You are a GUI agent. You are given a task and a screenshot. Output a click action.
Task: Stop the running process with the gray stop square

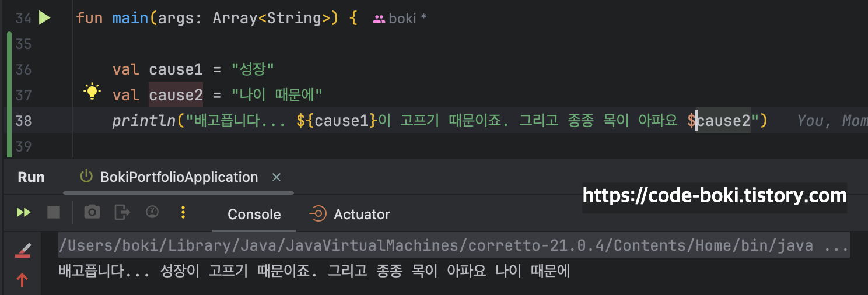54,212
